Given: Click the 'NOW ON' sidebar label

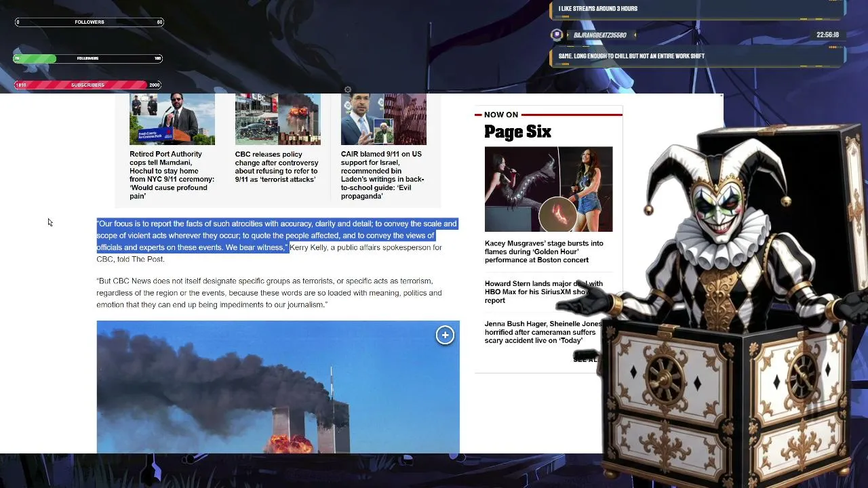Looking at the screenshot, I should pos(501,115).
